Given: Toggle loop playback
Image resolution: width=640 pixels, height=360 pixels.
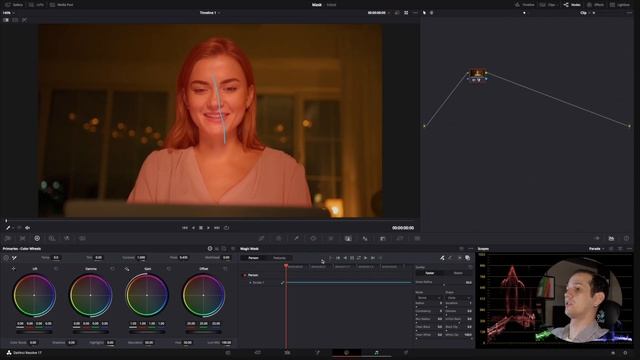Looking at the screenshot, I should tap(226, 228).
